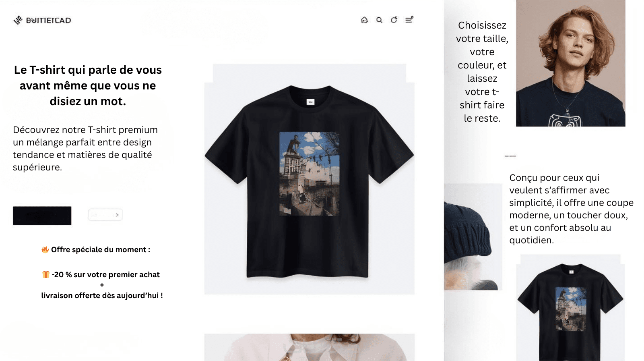Open the hamburger menu icon

pos(409,19)
